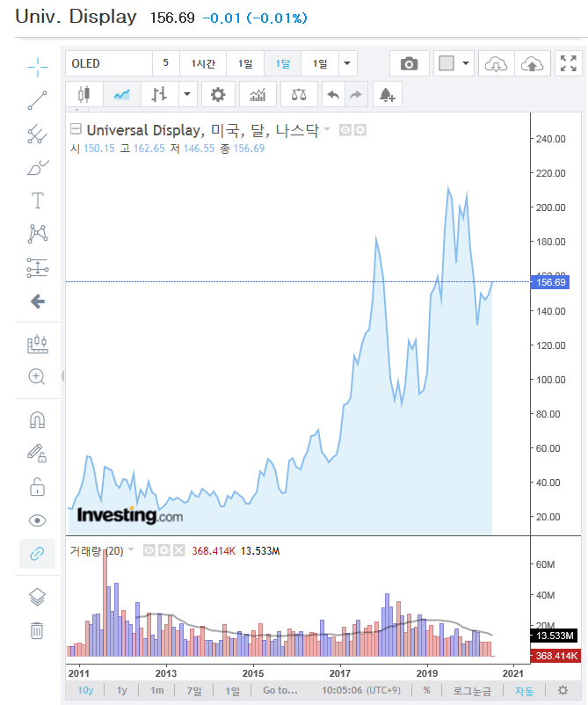588x705 pixels.
Task: Add an alert with bell icon
Action: click(x=387, y=94)
